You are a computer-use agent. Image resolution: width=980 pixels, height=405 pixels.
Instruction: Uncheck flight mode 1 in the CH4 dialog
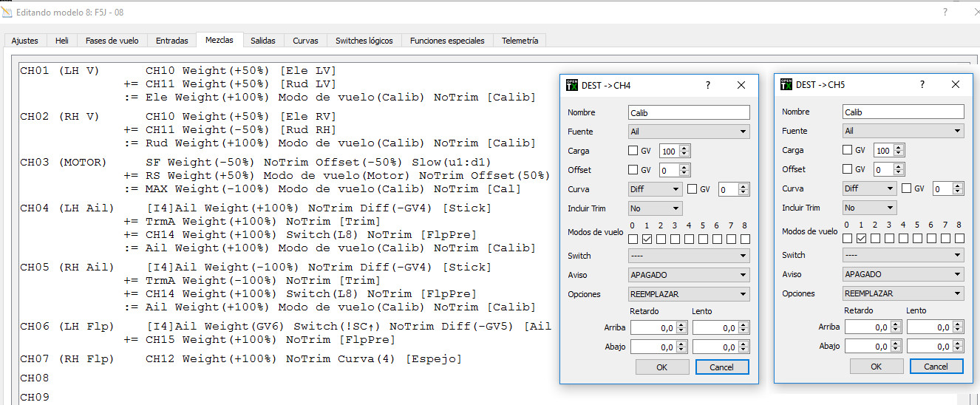click(x=647, y=239)
